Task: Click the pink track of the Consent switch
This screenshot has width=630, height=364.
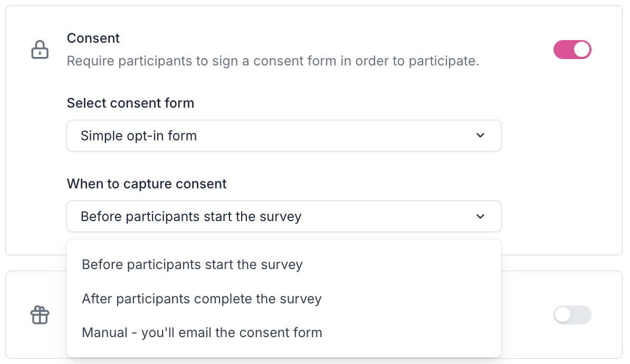Action: 562,50
